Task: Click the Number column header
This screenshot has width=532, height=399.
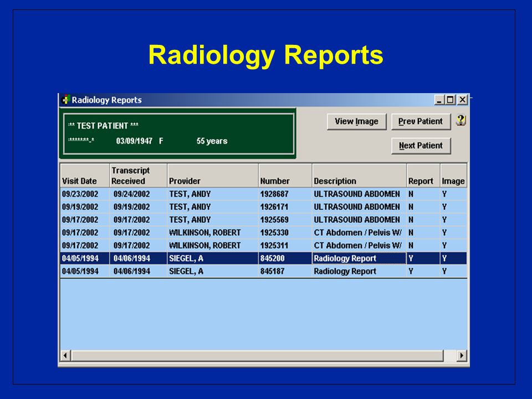Action: (x=285, y=176)
